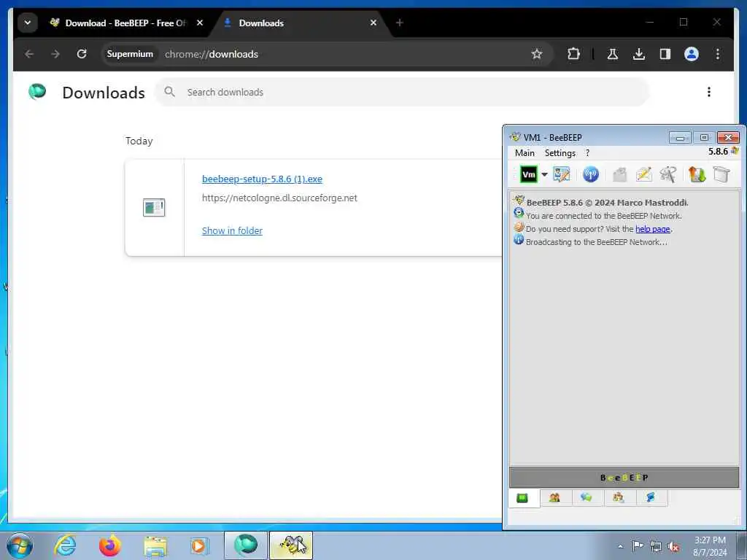Close the Downloads browser tab
Screen dimensions: 747x560
373,23
